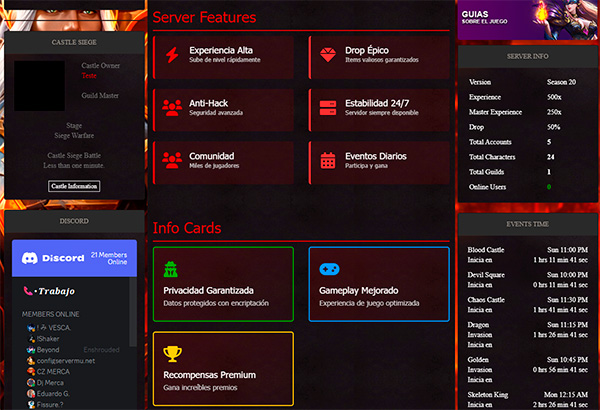Click the lightning bolt Experiencia Alta icon
Image resolution: width=600 pixels, height=410 pixels.
point(172,55)
